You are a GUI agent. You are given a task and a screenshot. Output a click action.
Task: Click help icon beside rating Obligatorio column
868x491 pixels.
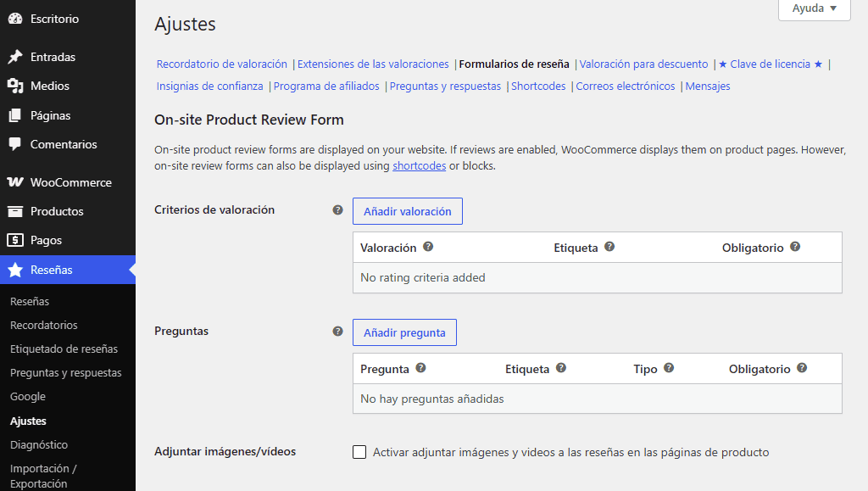795,246
